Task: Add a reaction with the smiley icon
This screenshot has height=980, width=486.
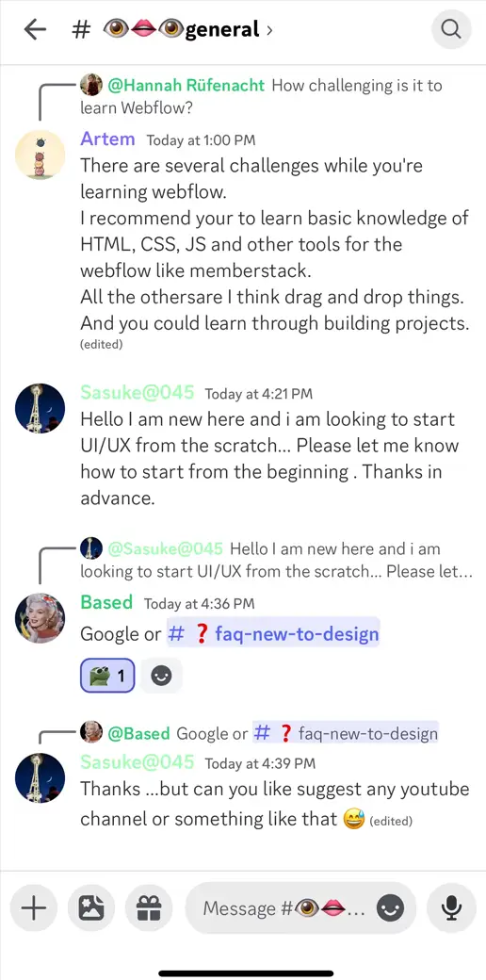Action: [x=161, y=676]
